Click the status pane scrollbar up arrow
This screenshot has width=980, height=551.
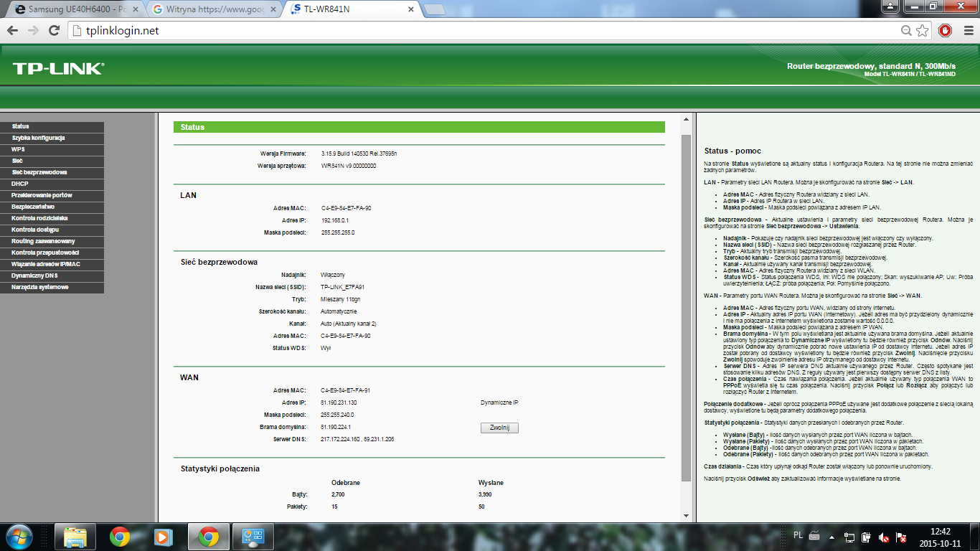click(x=686, y=118)
